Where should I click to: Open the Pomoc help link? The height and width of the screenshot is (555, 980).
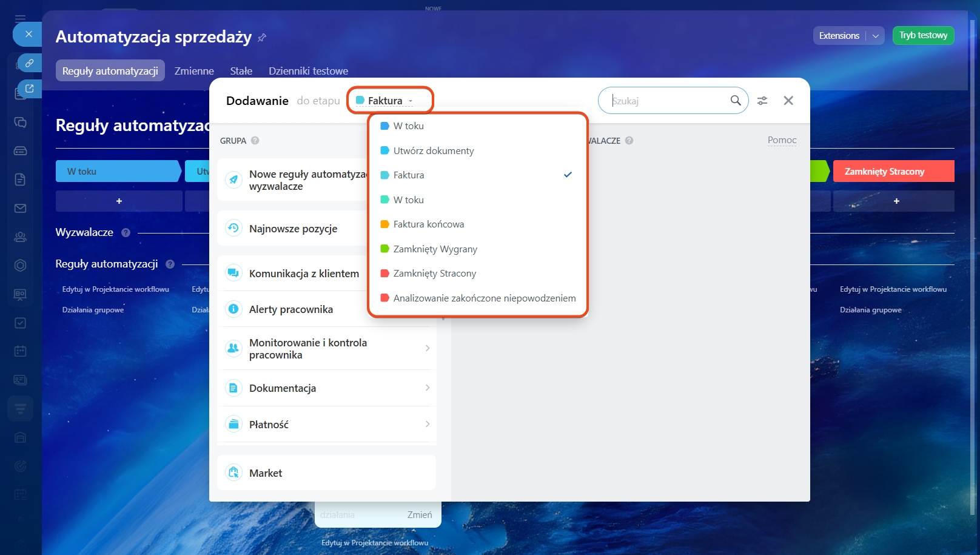tap(782, 140)
